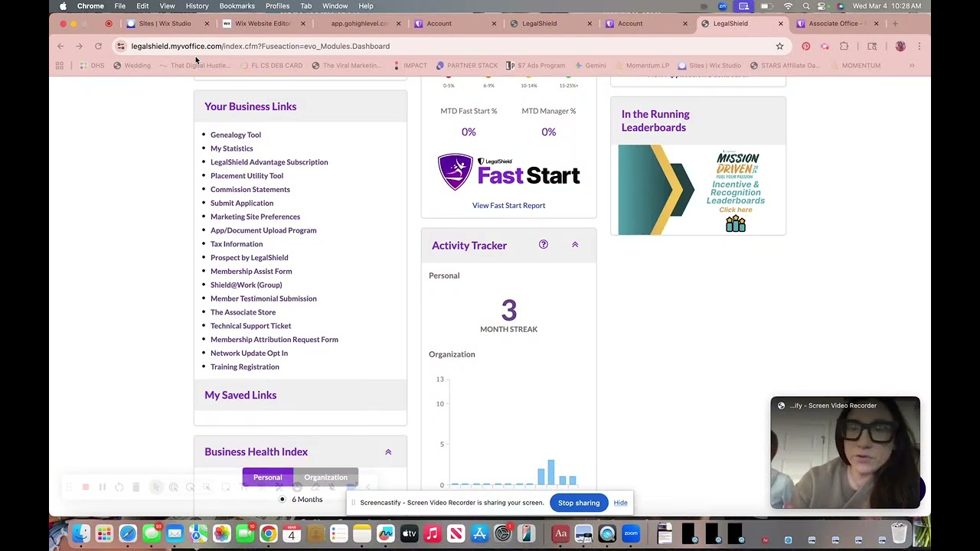Open Finder from the dock
Image resolution: width=980 pixels, height=551 pixels.
tap(81, 533)
